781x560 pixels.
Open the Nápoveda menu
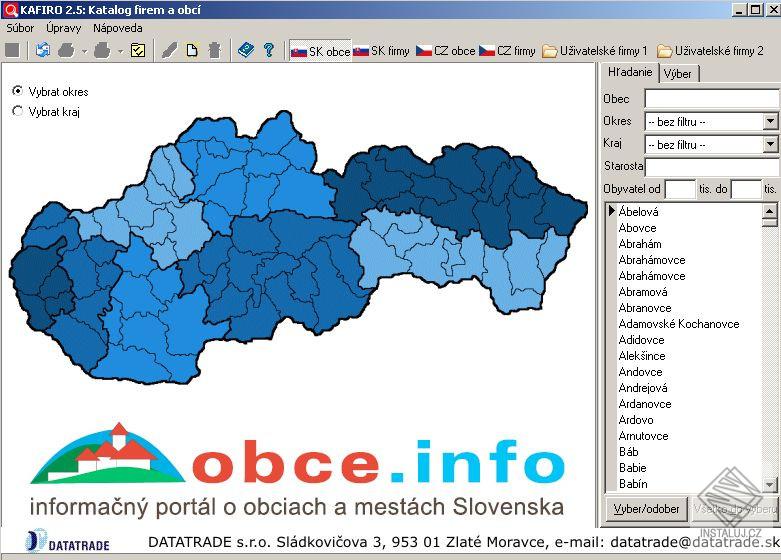tap(118, 28)
